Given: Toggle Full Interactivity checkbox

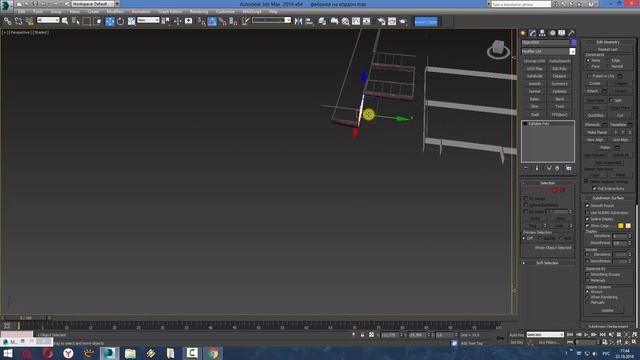Looking at the screenshot, I should click(594, 189).
